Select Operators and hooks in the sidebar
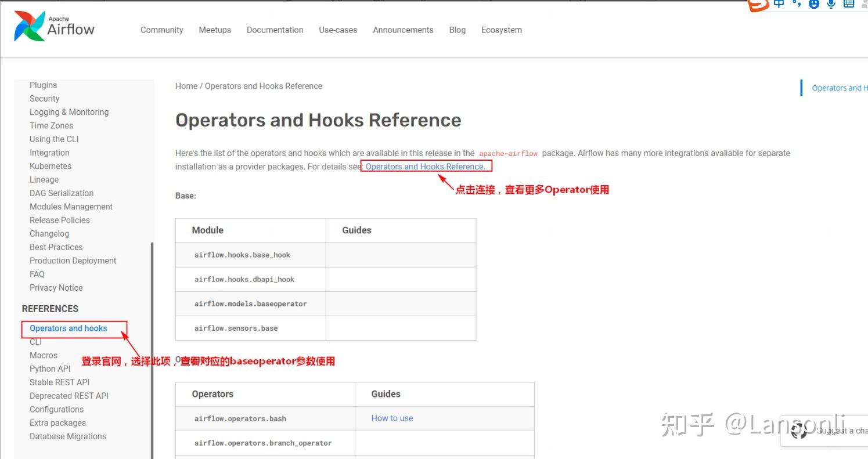The image size is (868, 459). (69, 328)
